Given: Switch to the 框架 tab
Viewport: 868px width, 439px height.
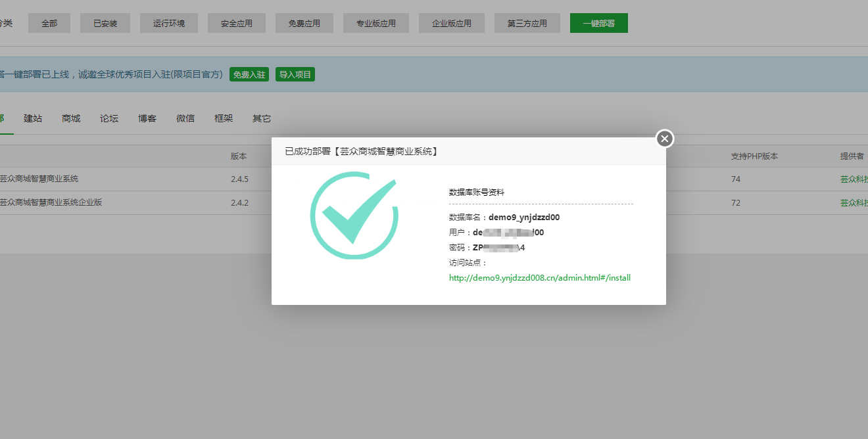Looking at the screenshot, I should click(x=224, y=118).
